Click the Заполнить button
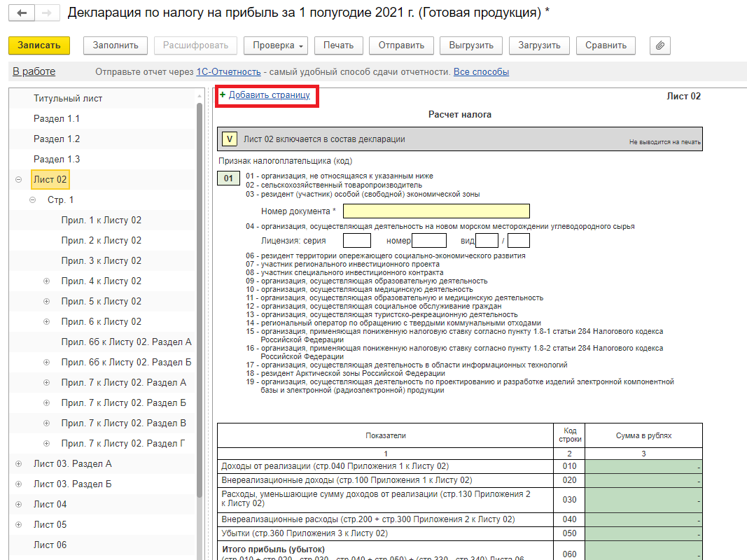The width and height of the screenshot is (747, 560). pyautogui.click(x=116, y=45)
